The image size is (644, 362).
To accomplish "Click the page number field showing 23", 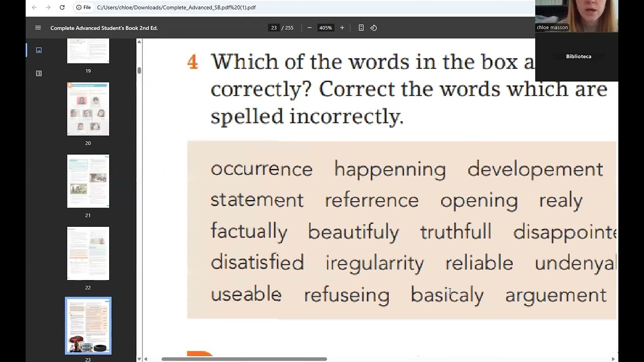I will point(274,28).
